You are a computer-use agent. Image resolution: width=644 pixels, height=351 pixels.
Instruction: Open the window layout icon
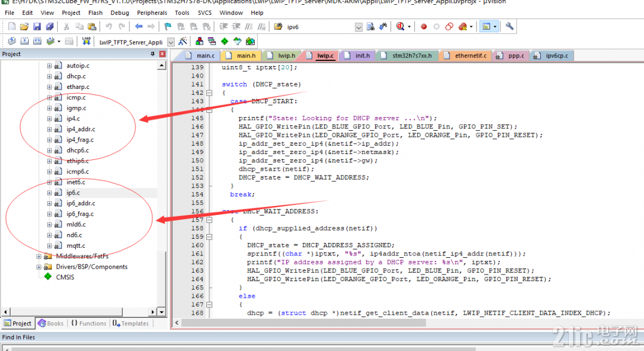487,27
